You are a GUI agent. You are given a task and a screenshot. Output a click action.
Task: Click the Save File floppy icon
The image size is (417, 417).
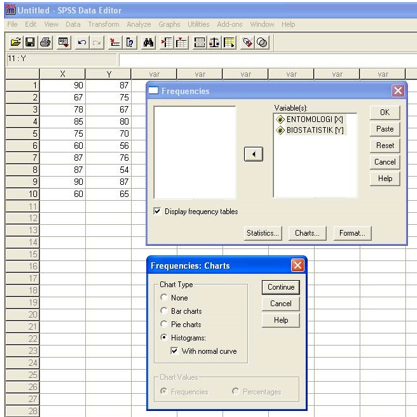pos(30,43)
